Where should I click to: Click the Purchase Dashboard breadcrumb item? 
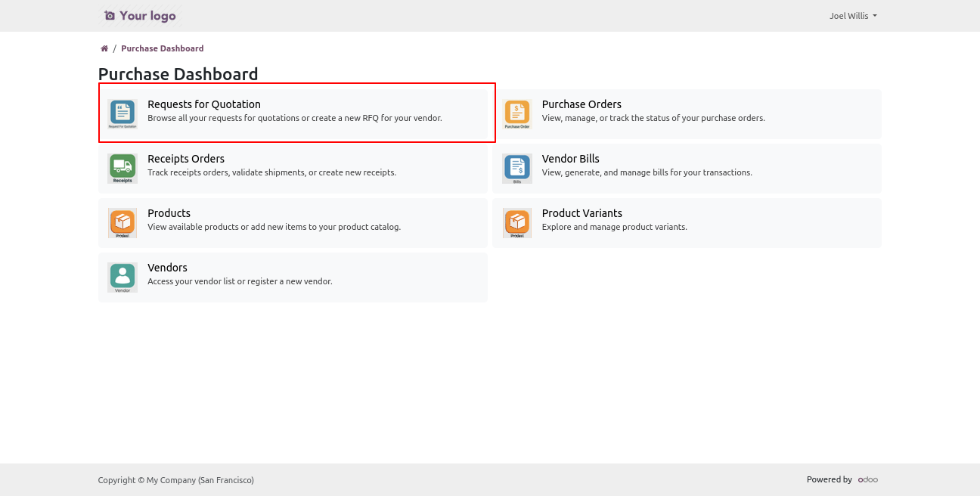(163, 48)
